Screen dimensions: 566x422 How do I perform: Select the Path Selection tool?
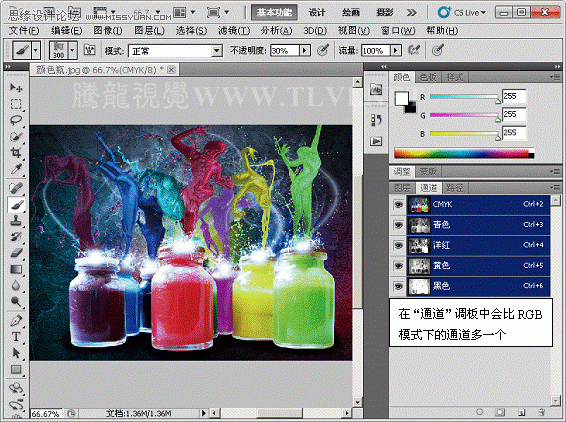pos(16,353)
